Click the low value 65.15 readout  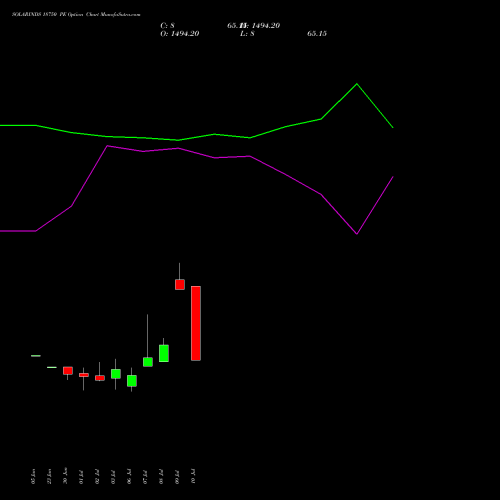click(317, 34)
